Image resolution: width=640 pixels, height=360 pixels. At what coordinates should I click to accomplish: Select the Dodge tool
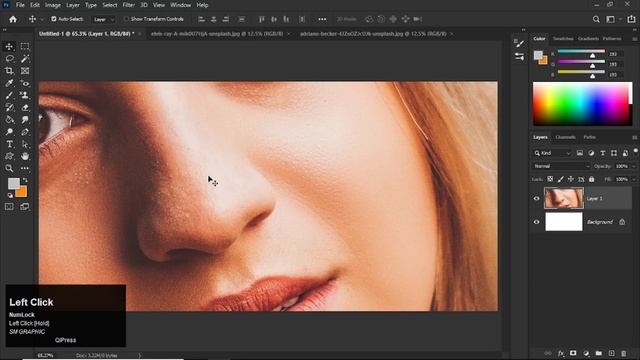9,132
